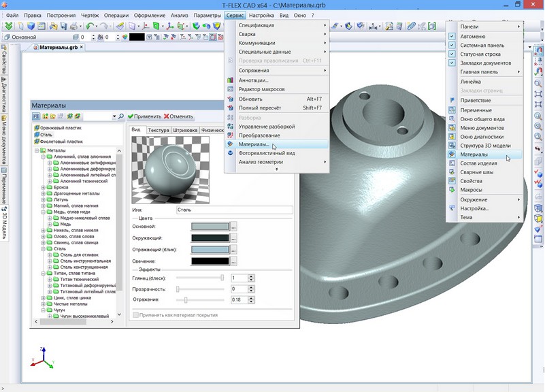The width and height of the screenshot is (545, 392).
Task: Uncheck Статусная строка in the panel list
Action: pos(452,54)
